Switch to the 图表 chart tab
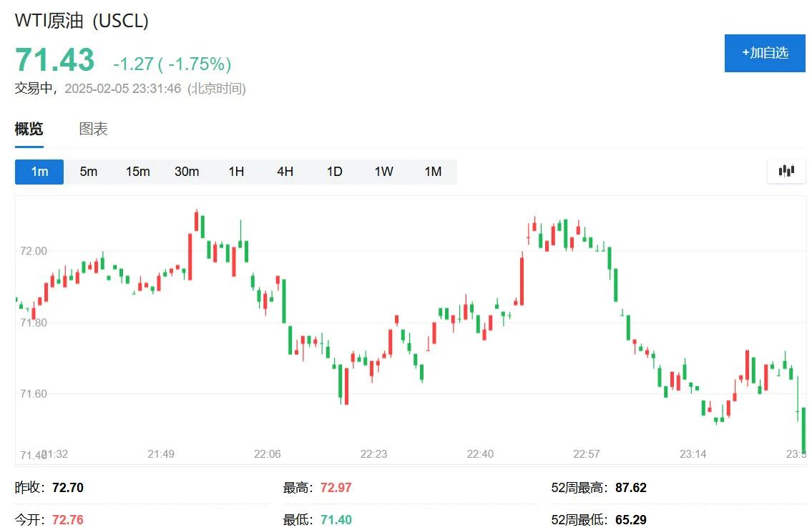Image resolution: width=812 pixels, height=530 pixels. click(93, 129)
